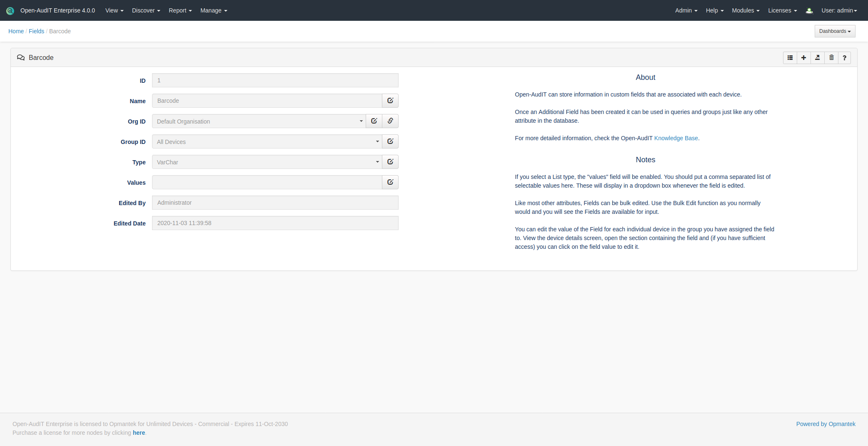Click the edit icon beside Name field

[390, 101]
